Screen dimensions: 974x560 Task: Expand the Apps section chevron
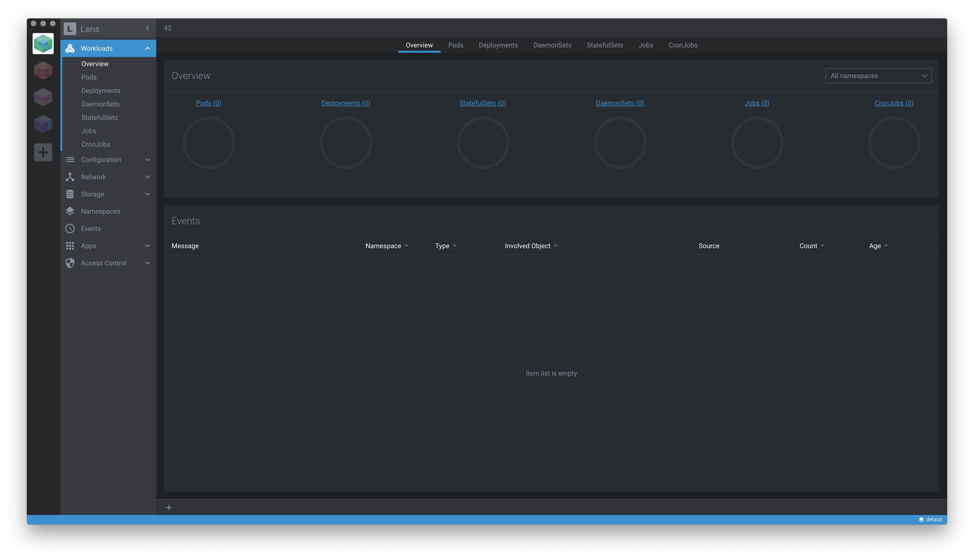[x=147, y=246]
